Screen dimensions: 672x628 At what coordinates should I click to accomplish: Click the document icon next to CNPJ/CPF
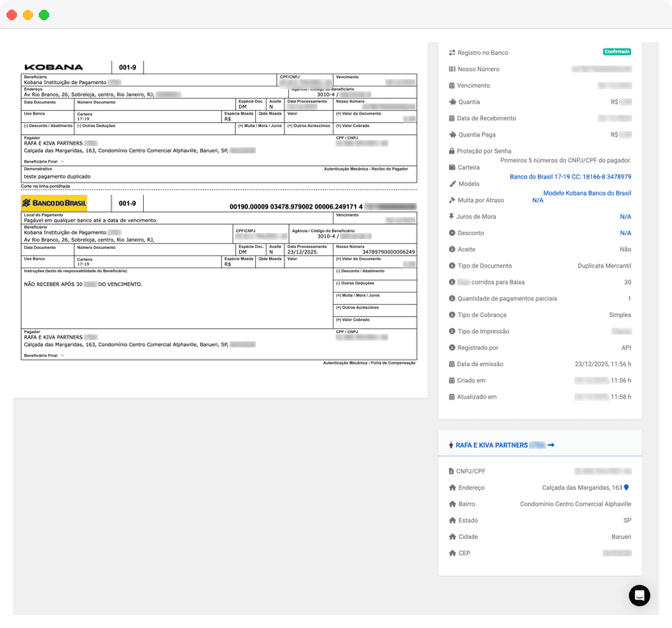451,470
